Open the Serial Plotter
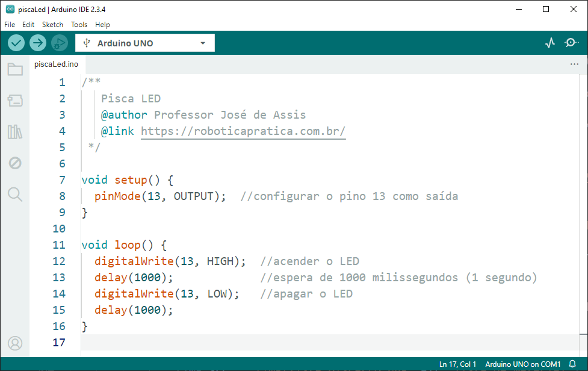The image size is (588, 371). 550,43
